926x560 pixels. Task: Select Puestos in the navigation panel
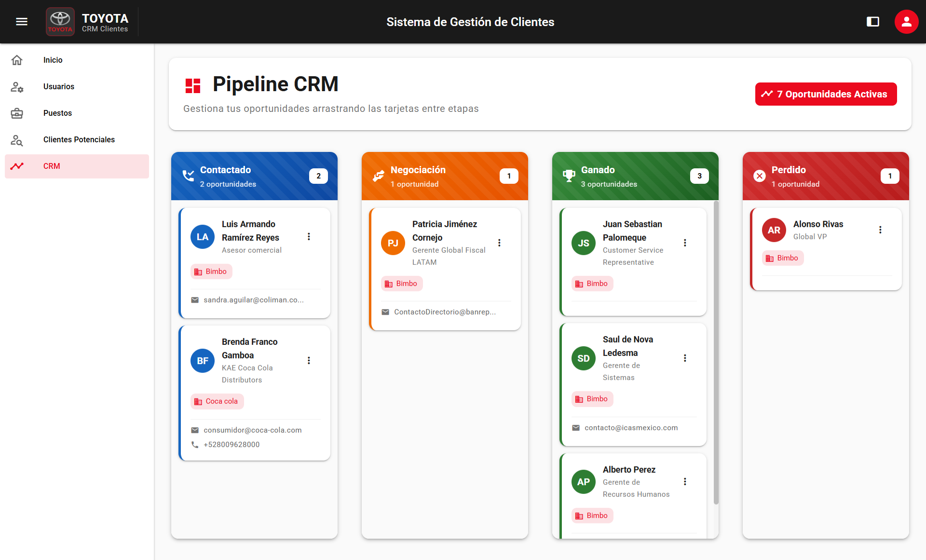(x=57, y=113)
